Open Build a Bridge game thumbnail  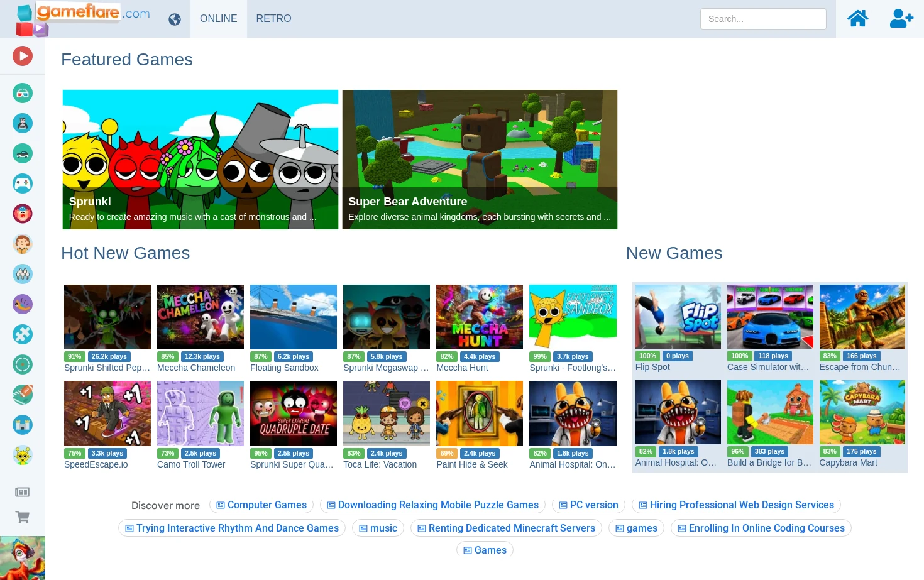point(770,412)
